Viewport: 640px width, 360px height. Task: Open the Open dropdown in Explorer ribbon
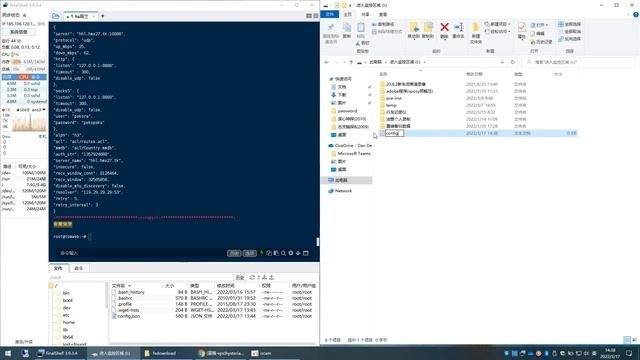tap(539, 24)
